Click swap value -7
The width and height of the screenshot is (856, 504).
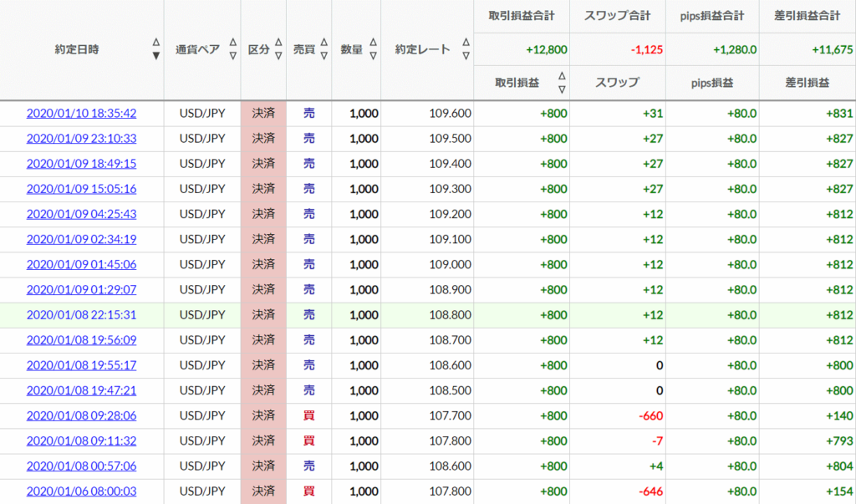pyautogui.click(x=657, y=441)
